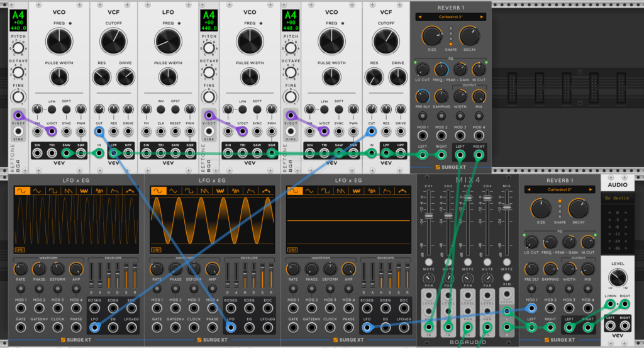Go to previous preset on lower Reverb 1
The height and width of the screenshot is (348, 644).
(x=528, y=189)
